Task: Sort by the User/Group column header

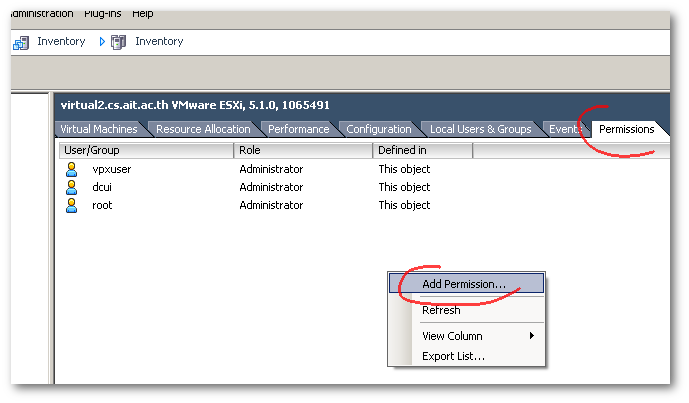Action: (146, 150)
